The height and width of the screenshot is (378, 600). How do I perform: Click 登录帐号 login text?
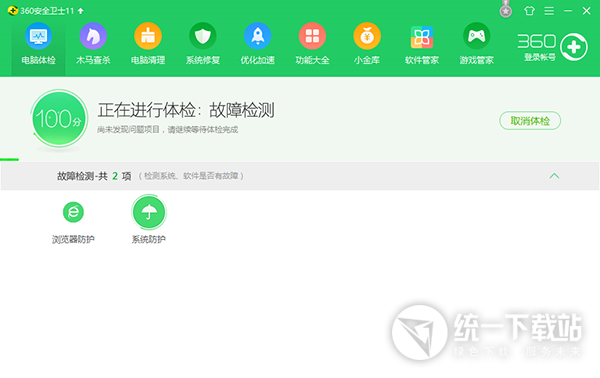click(x=540, y=57)
